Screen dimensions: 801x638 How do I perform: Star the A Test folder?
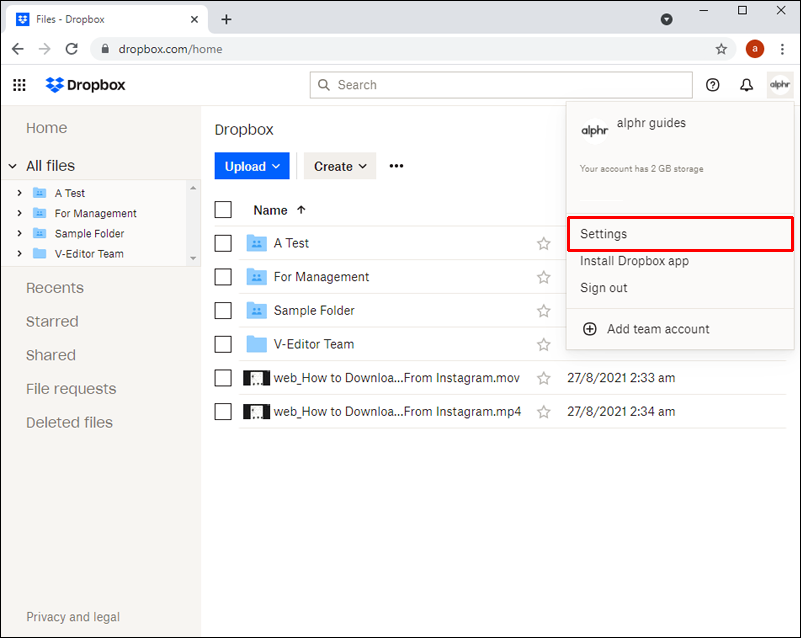point(544,243)
